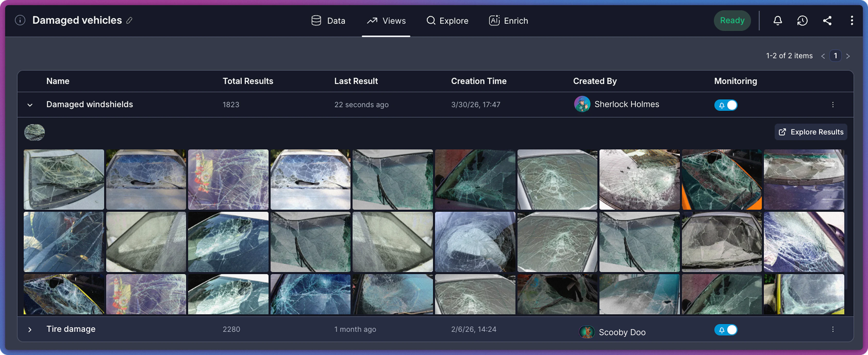Expand the Tire damage row
The height and width of the screenshot is (355, 868).
(30, 329)
